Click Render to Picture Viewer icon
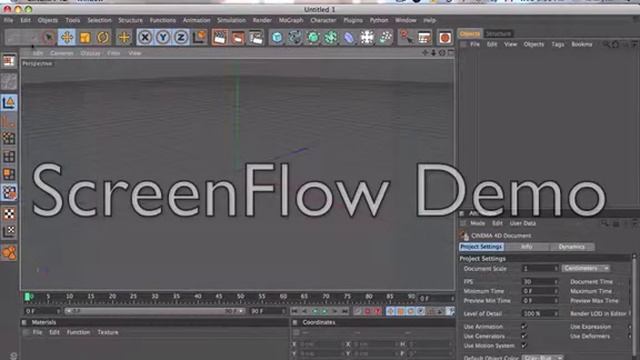Image resolution: width=640 pixels, height=360 pixels. (238, 38)
